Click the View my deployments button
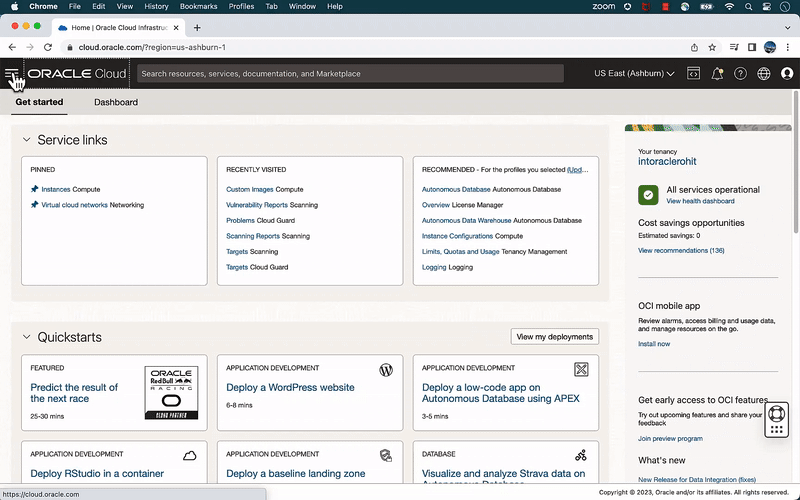The image size is (800, 500). coord(555,337)
